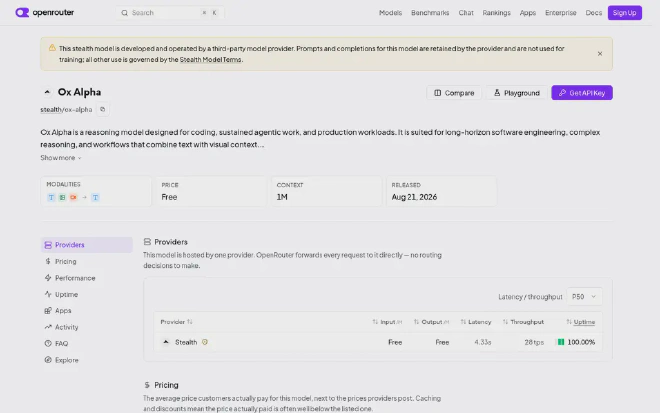
Task: Select Apps in the sidebar
Action: click(87, 311)
